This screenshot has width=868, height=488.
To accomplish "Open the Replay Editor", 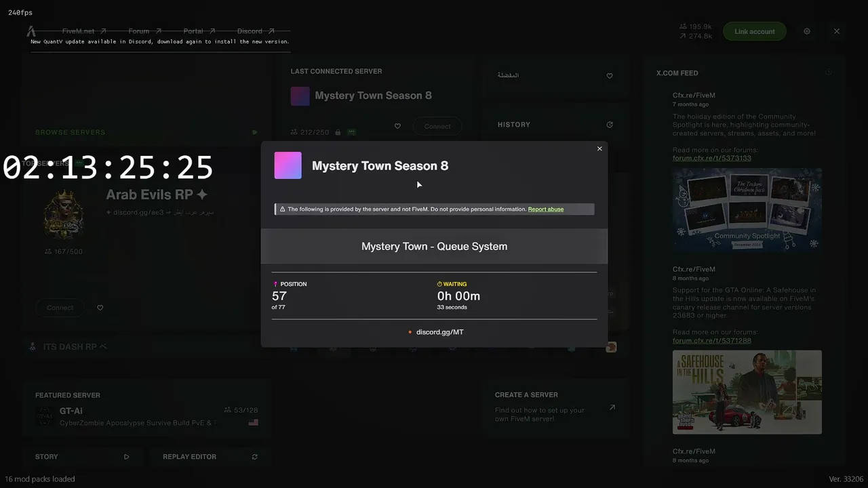I will coord(210,457).
